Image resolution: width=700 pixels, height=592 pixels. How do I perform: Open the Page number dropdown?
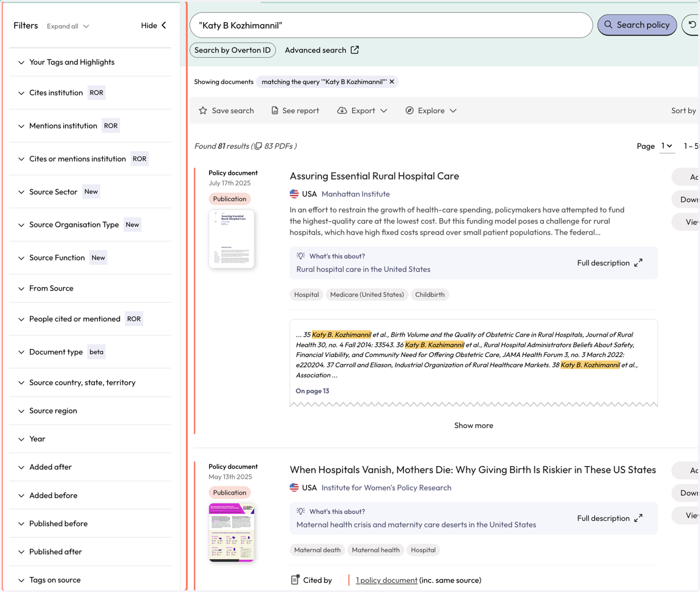667,146
